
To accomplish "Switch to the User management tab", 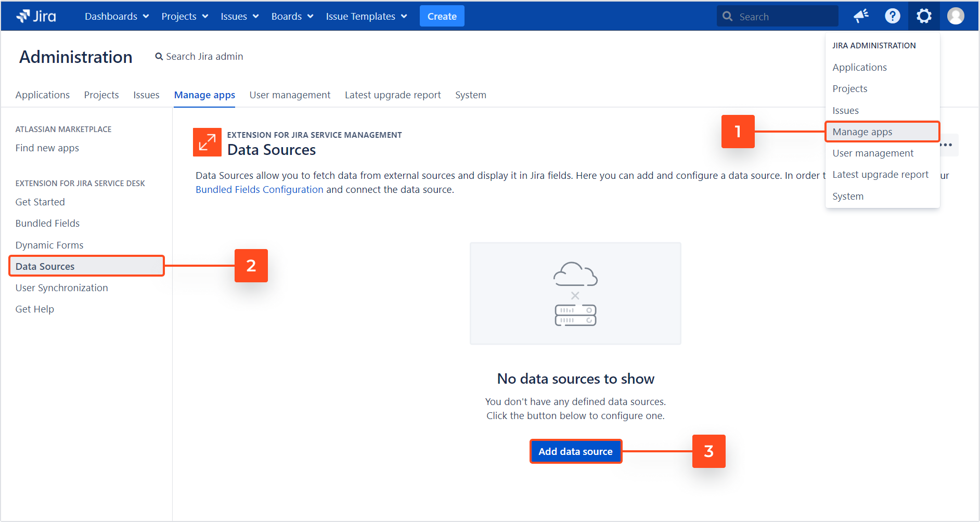I will (x=290, y=95).
